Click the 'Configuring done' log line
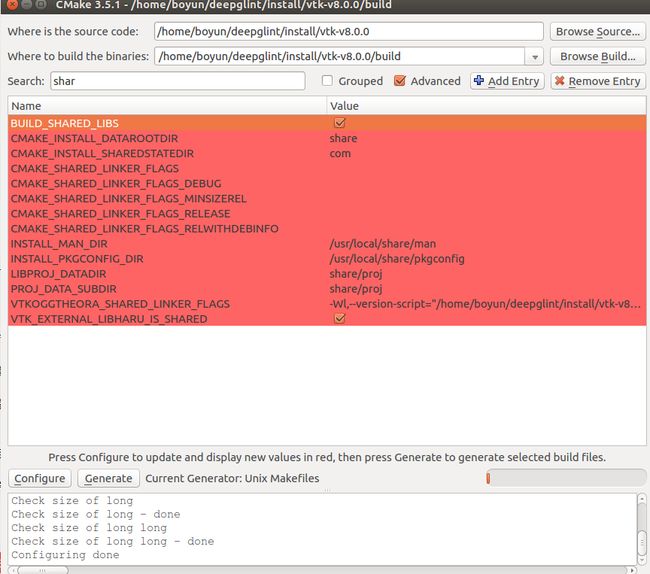The height and width of the screenshot is (574, 650). [x=65, y=555]
